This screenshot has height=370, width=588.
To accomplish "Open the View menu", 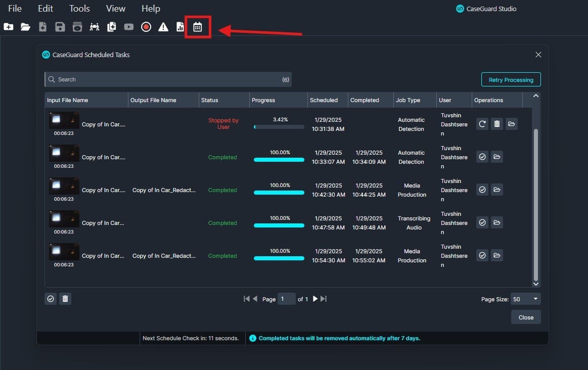I will (x=116, y=9).
